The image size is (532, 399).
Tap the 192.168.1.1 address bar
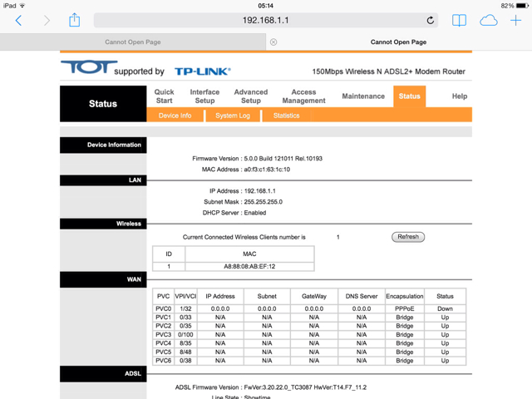(266, 20)
